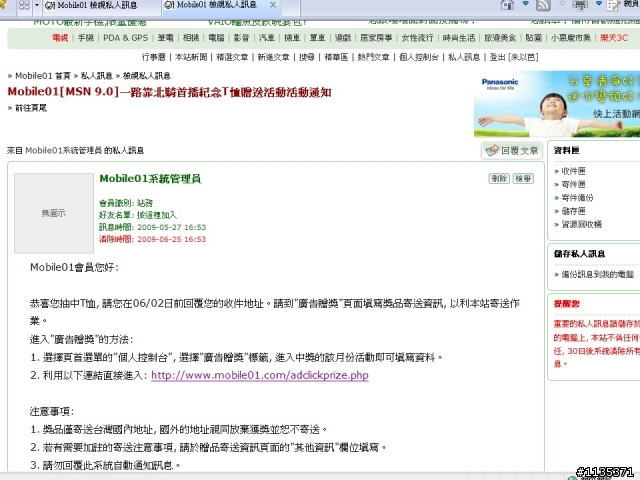Expand the RSS feeds dropdown arrow
Screen dimensions: 640x480
pos(562,4)
